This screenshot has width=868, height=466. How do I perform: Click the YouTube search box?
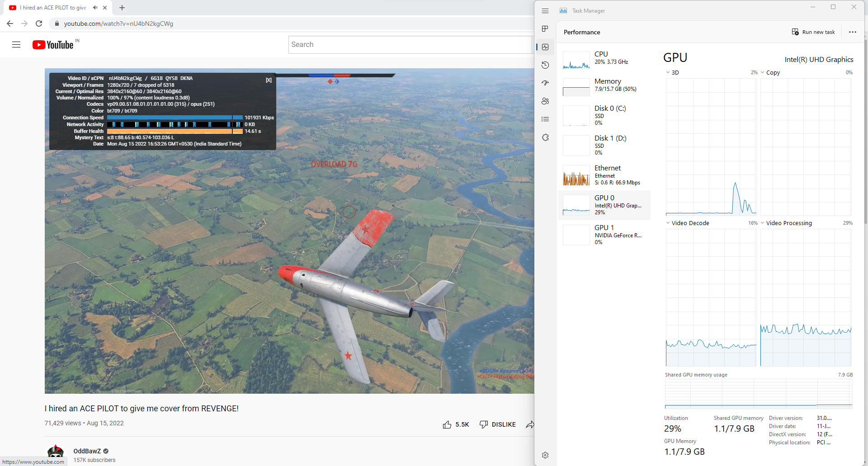coord(410,45)
